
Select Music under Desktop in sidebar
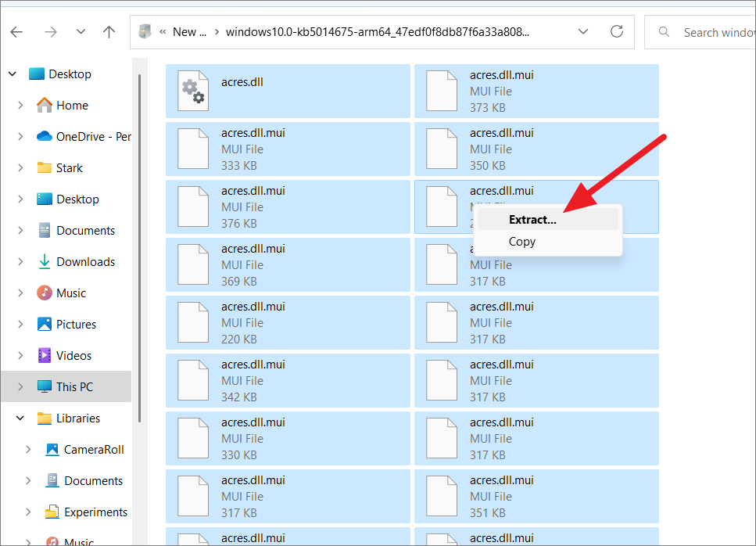(x=71, y=293)
